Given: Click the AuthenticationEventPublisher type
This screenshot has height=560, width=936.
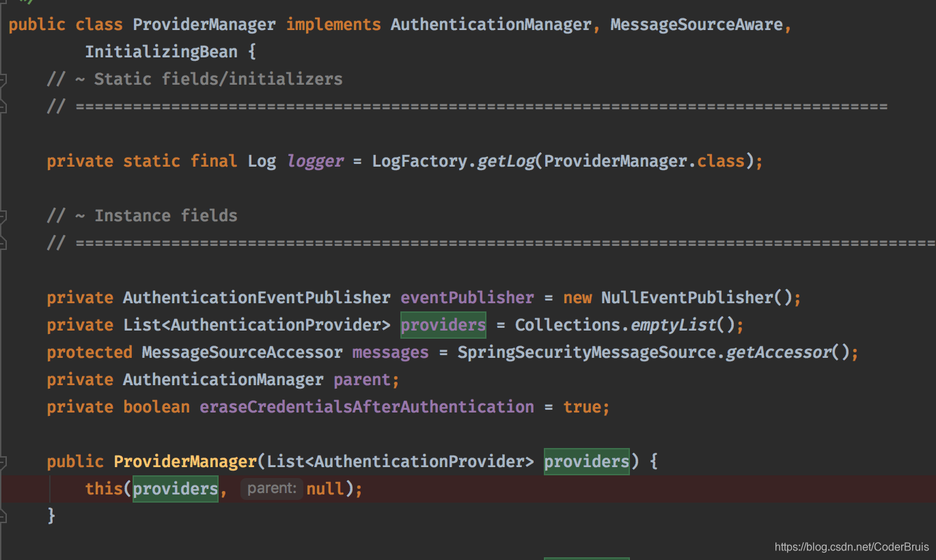Looking at the screenshot, I should pos(257,298).
